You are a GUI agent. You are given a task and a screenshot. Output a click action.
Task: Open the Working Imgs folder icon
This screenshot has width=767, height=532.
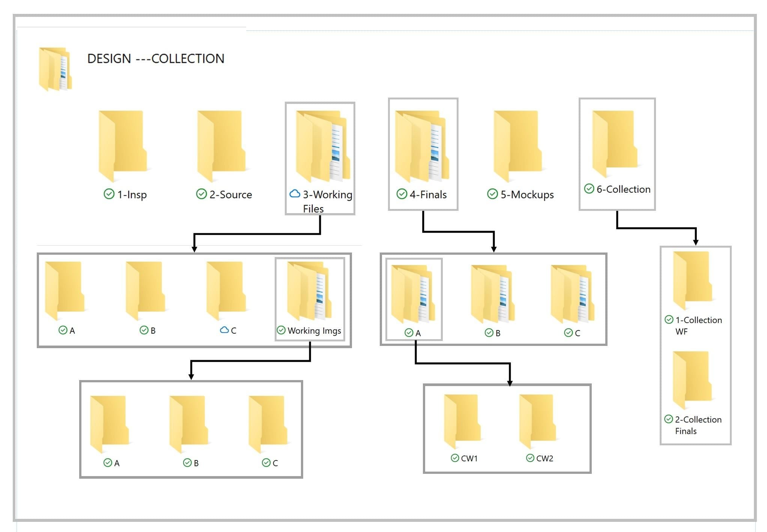click(x=309, y=291)
